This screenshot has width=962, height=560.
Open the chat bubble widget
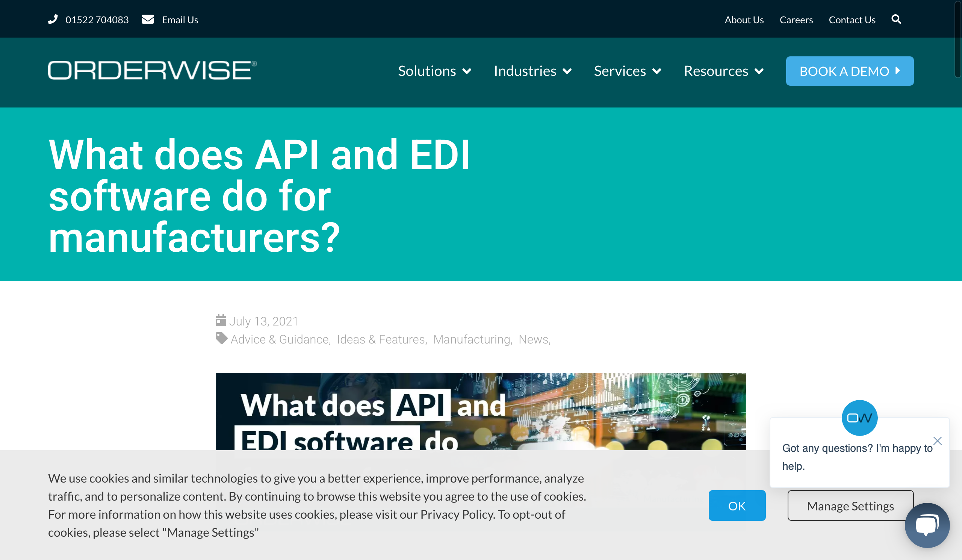pyautogui.click(x=927, y=525)
